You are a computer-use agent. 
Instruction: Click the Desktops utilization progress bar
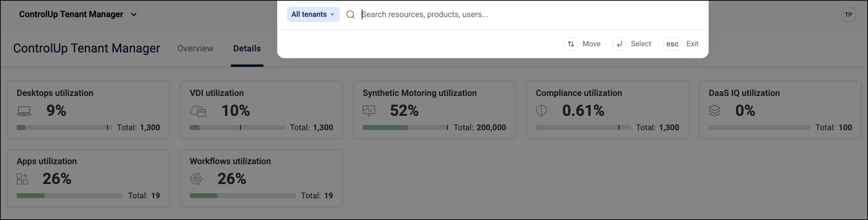tap(64, 127)
